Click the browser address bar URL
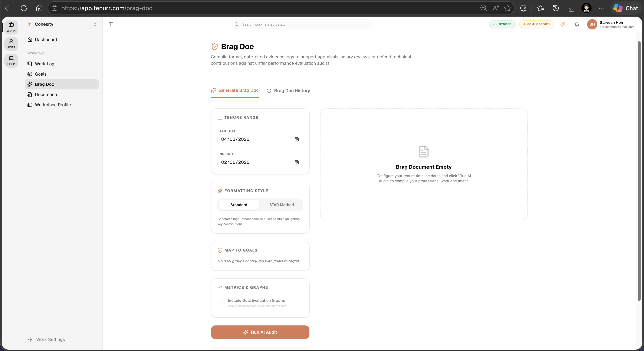Image resolution: width=644 pixels, height=351 pixels. coord(107,8)
